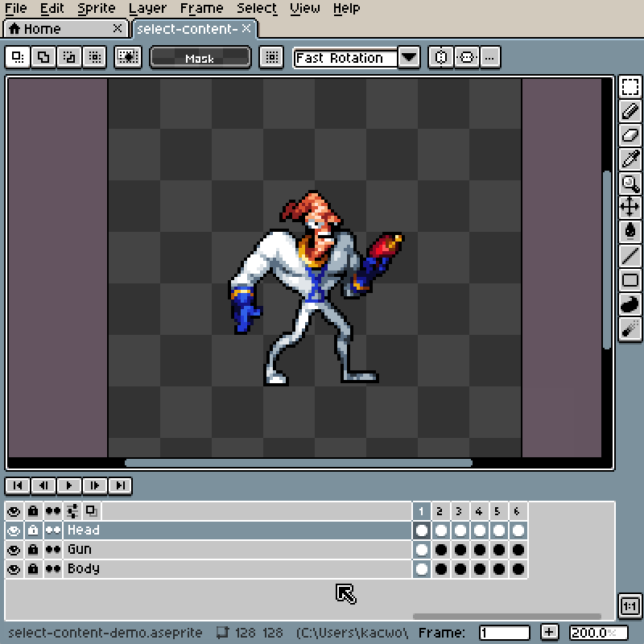644x644 pixels.
Task: Click Add to selection mode icon
Action: pyautogui.click(x=43, y=57)
